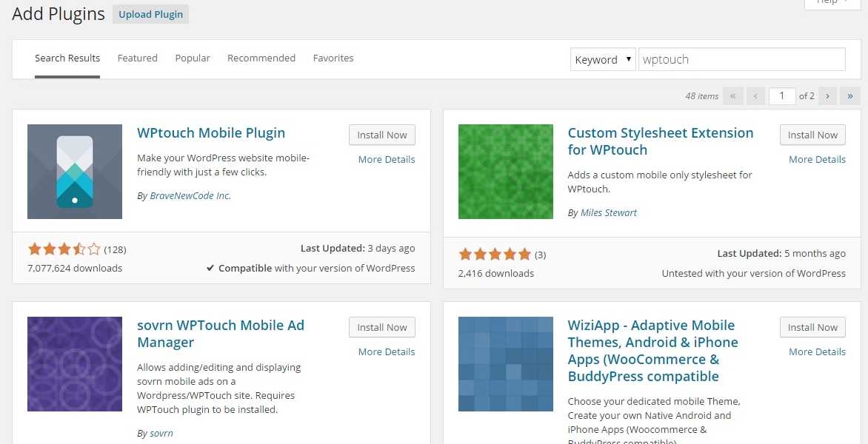Switch to the Popular tab

click(193, 58)
